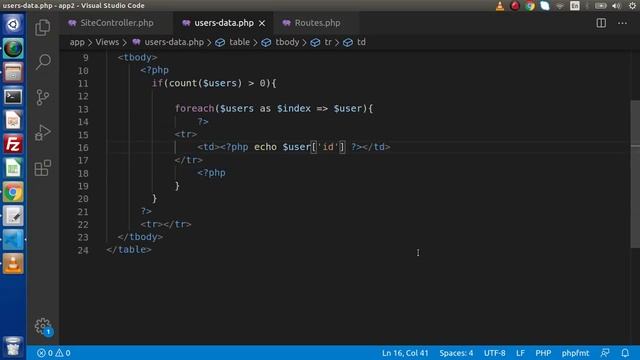Click the </tbody> tag on line 23
Viewport: 640px width, 360px height.
point(140,237)
